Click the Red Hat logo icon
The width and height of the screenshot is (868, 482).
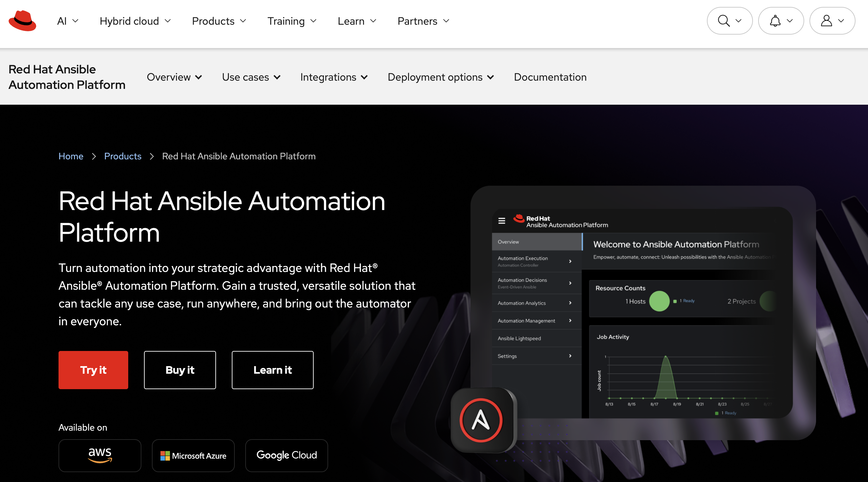coord(22,21)
